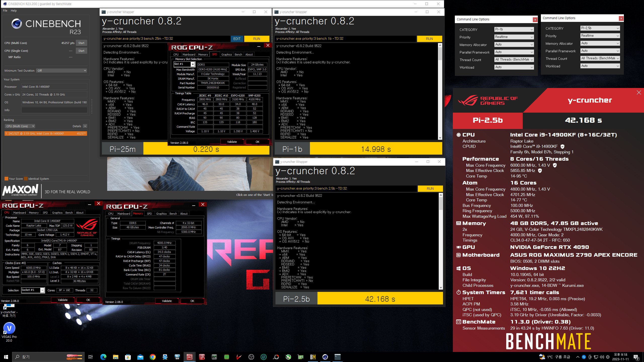644x362 pixels.
Task: Click the Pi-25m command line field
Action: click(166, 39)
